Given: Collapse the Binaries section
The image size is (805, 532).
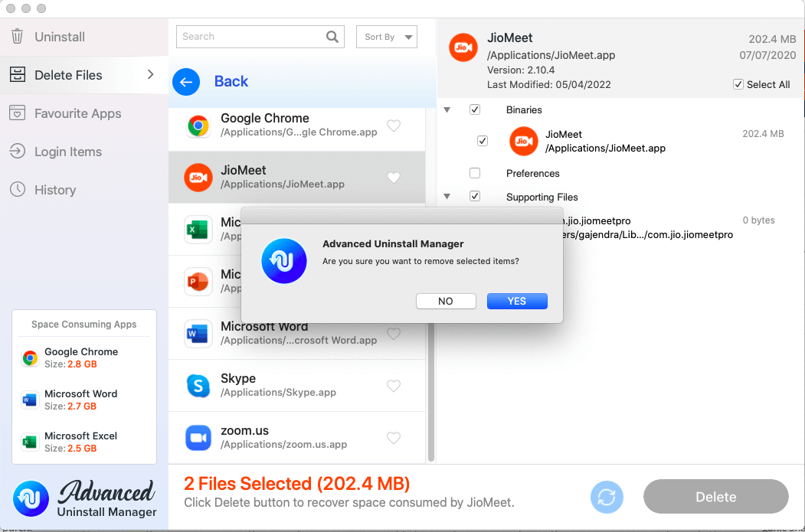Looking at the screenshot, I should [x=447, y=109].
